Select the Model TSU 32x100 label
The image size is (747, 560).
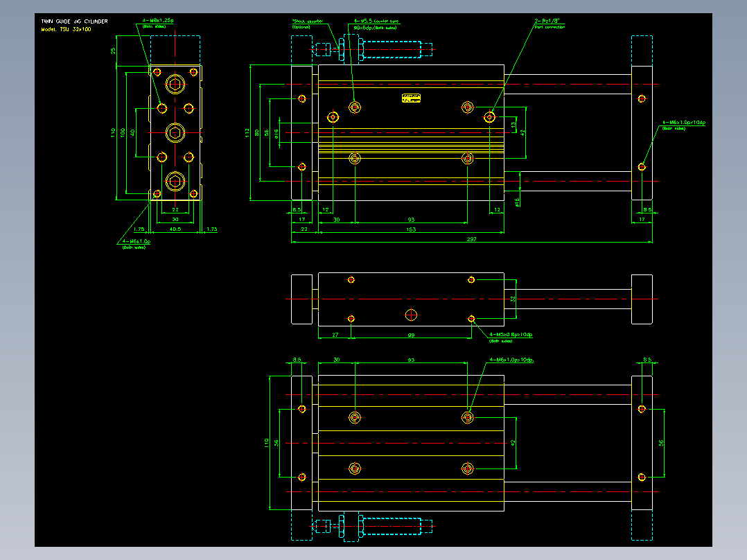coord(66,30)
